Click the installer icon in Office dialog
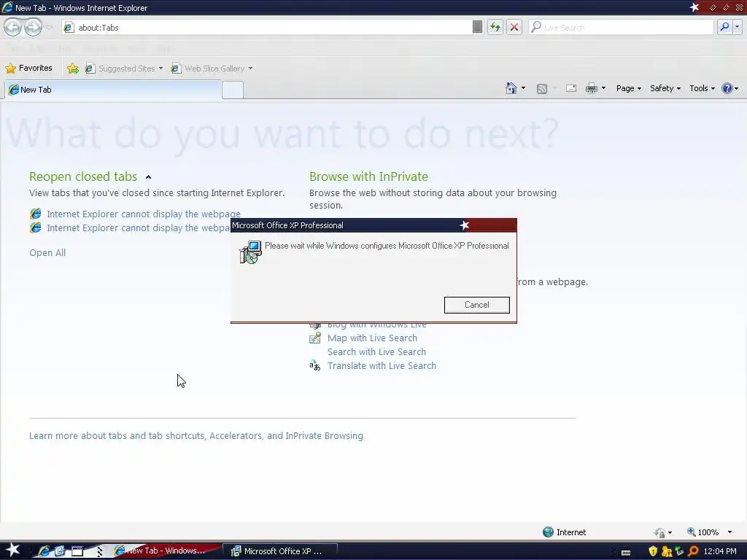This screenshot has width=747, height=560. coord(250,252)
